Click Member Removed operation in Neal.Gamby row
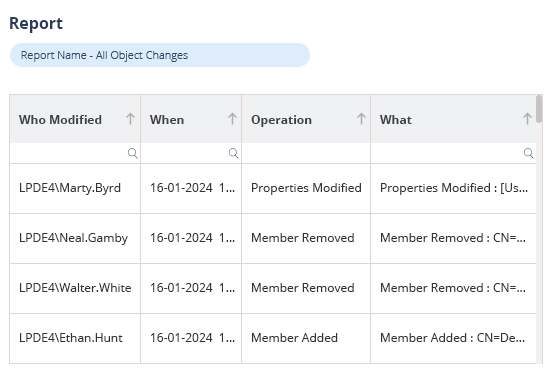The height and width of the screenshot is (380, 552). [x=306, y=238]
